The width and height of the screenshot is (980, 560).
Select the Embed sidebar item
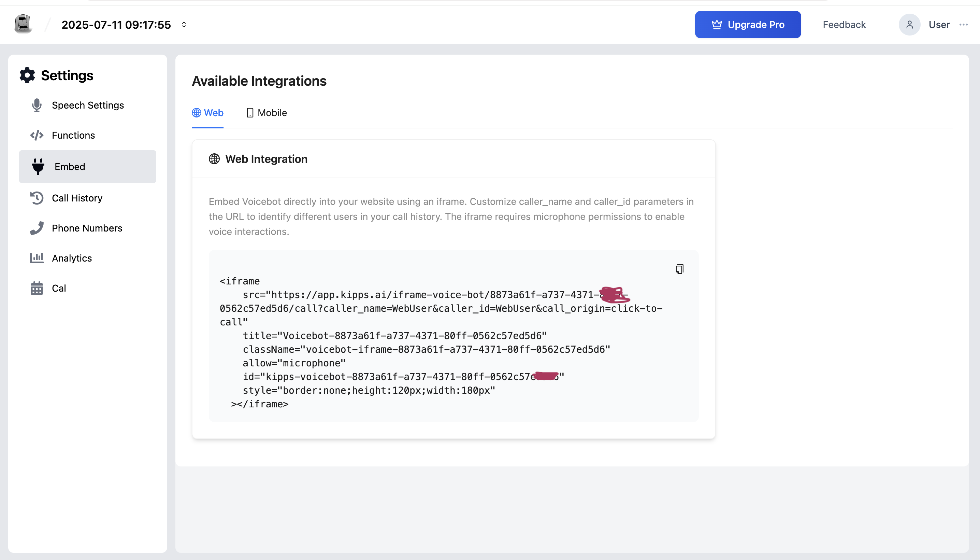[x=88, y=167]
